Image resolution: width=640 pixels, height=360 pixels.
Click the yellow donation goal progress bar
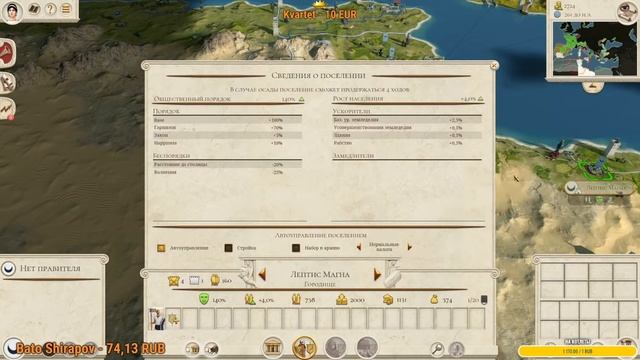point(577,351)
